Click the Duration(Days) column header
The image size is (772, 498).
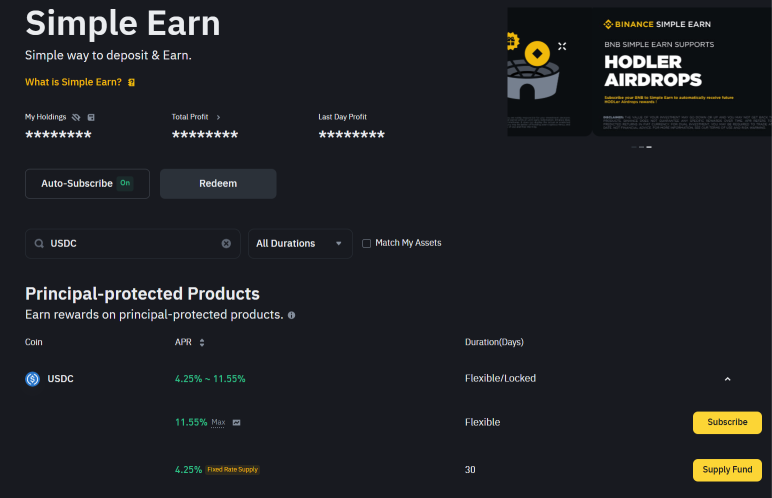tap(494, 342)
